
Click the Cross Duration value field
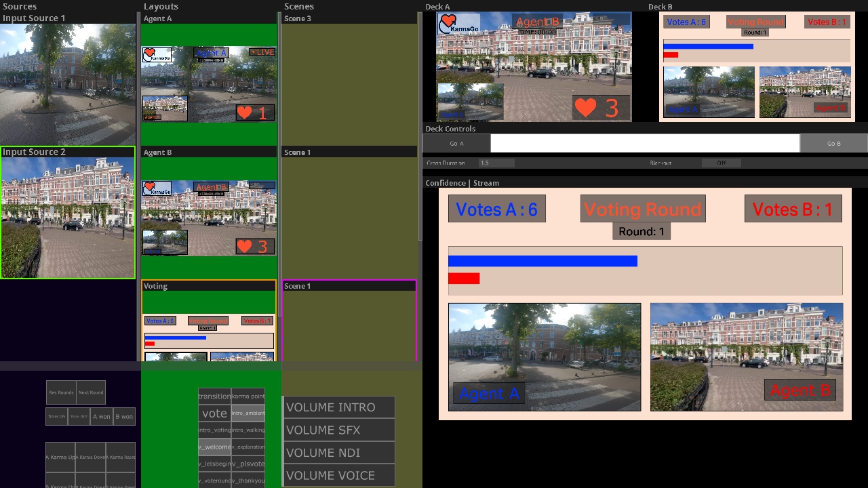tap(496, 163)
